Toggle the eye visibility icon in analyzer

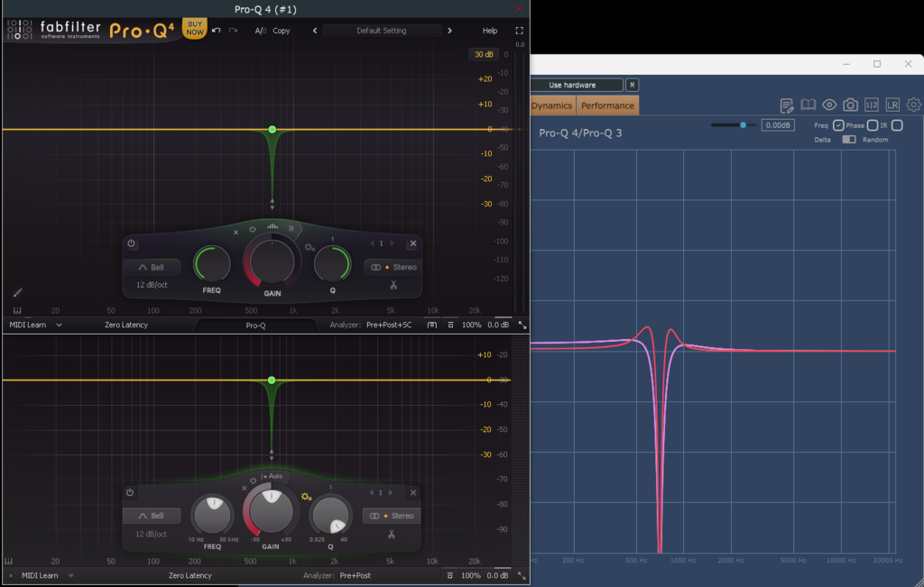[829, 105]
